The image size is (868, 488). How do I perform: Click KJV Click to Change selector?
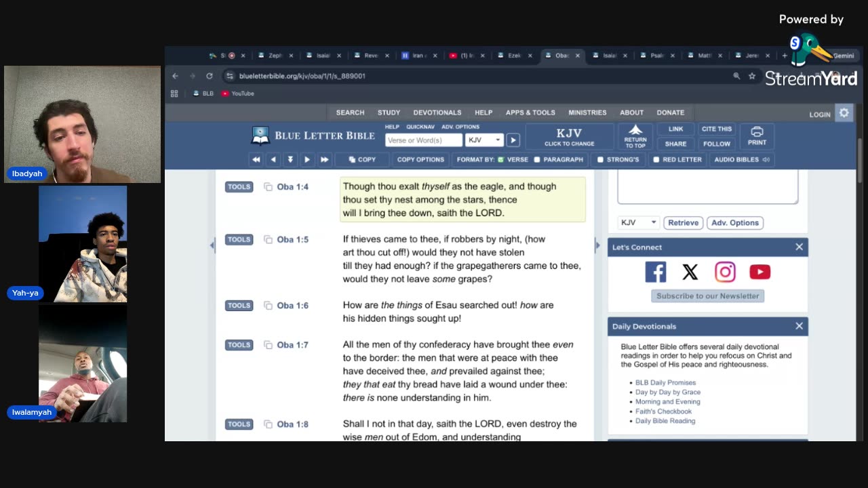point(570,136)
